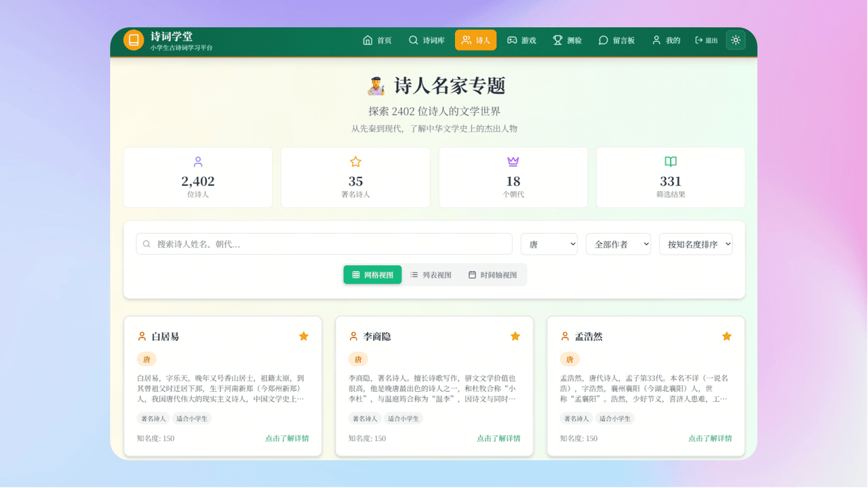The width and height of the screenshot is (868, 488).
Task: Switch to 时间轴视图 timeline view
Action: [492, 274]
